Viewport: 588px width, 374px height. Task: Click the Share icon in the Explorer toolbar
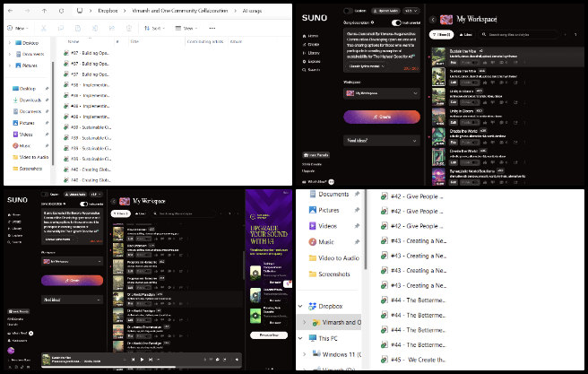tap(112, 28)
